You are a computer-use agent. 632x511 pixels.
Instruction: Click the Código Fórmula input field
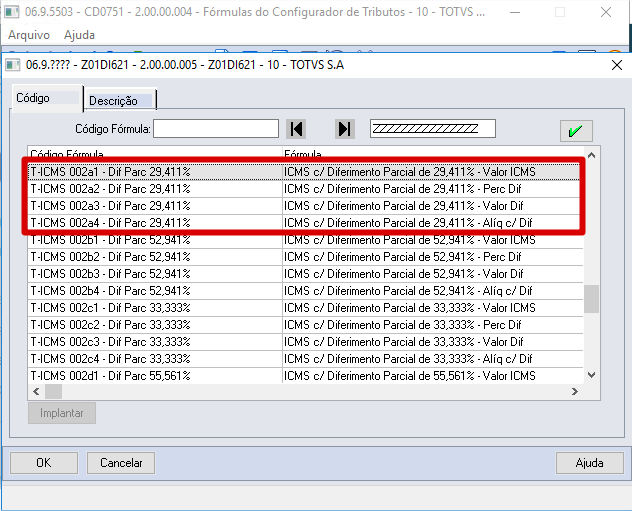point(216,129)
